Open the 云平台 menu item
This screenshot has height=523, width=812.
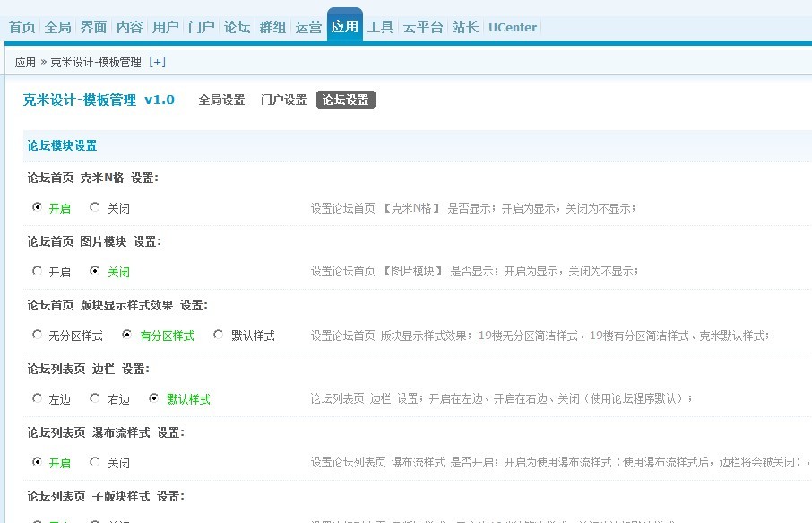(x=422, y=27)
